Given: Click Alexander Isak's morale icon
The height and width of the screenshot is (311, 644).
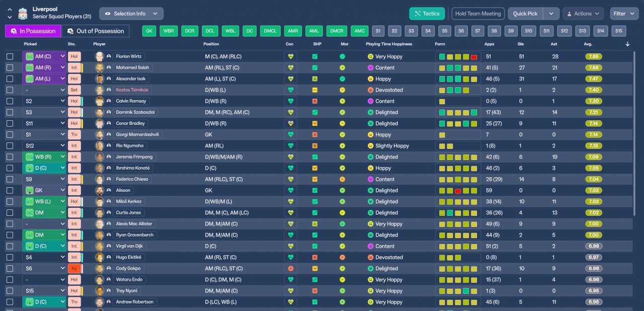Looking at the screenshot, I should (342, 79).
